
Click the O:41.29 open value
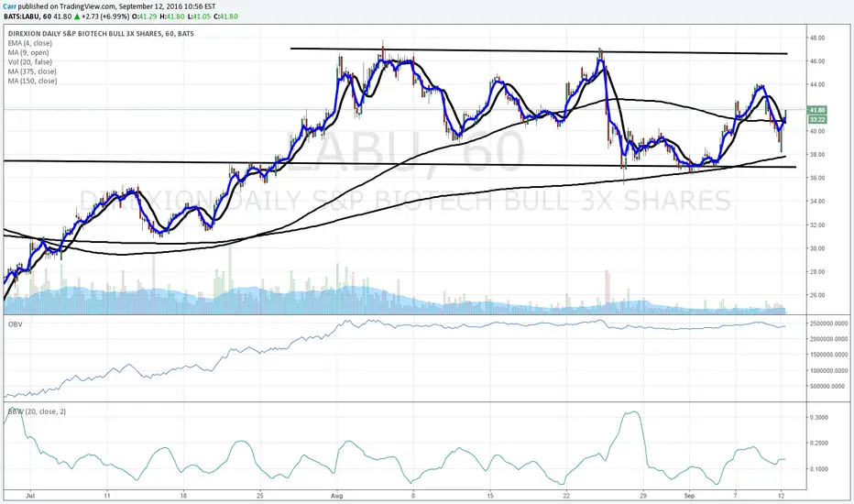point(145,16)
